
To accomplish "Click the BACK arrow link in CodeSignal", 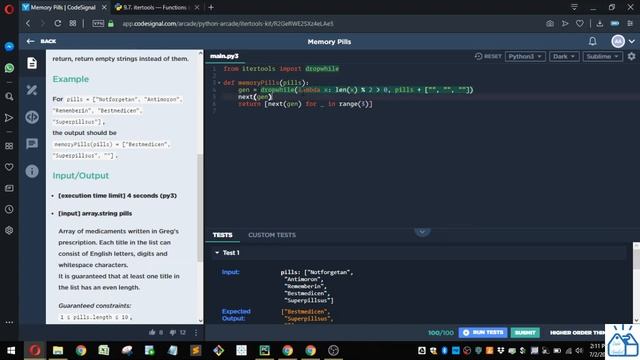I will [x=41, y=41].
